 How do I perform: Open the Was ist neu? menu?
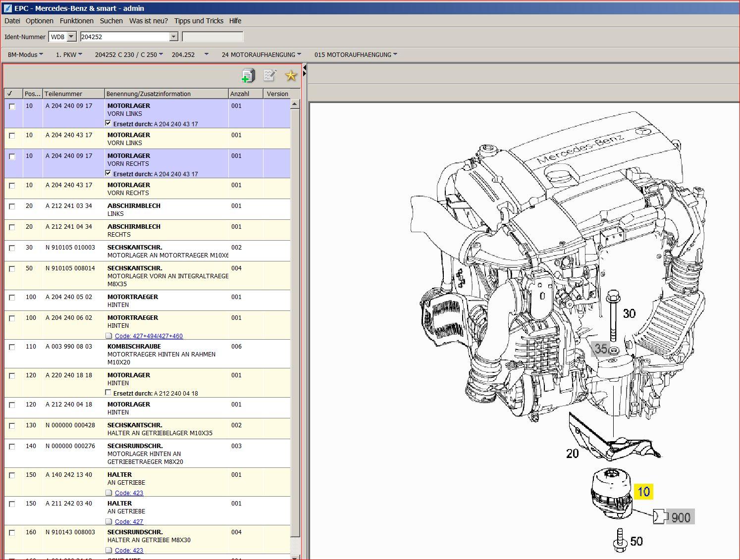point(149,21)
